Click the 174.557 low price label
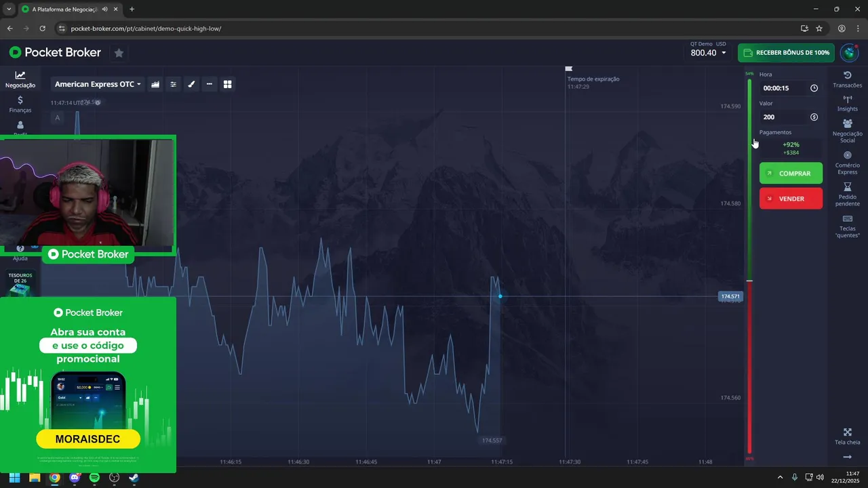The image size is (868, 488). 492,441
